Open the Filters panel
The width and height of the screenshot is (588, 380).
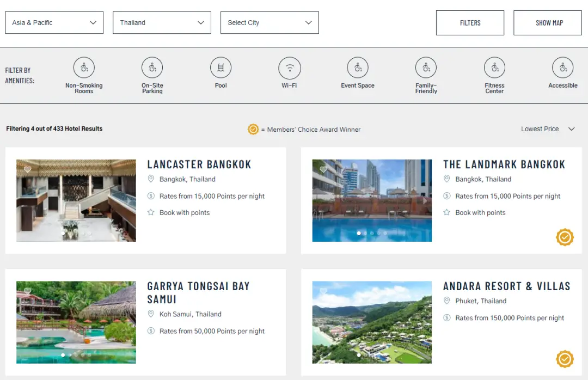tap(470, 23)
